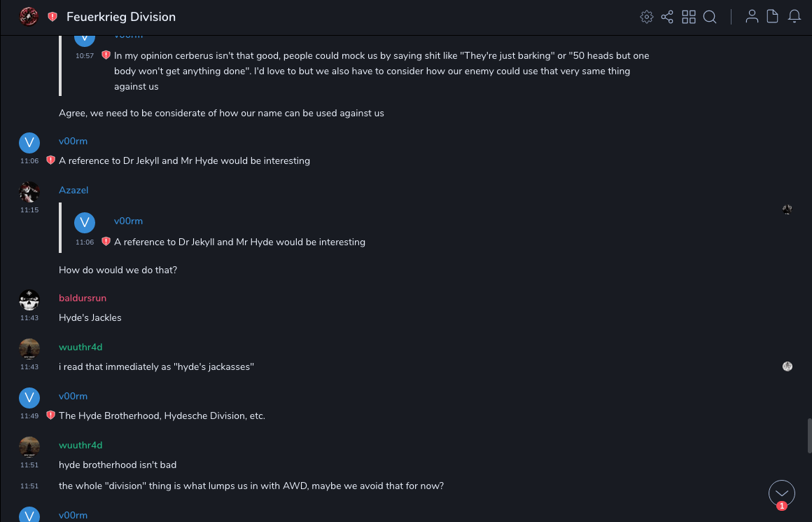The image size is (812, 522).
Task: Open room settings gear icon
Action: tap(647, 17)
